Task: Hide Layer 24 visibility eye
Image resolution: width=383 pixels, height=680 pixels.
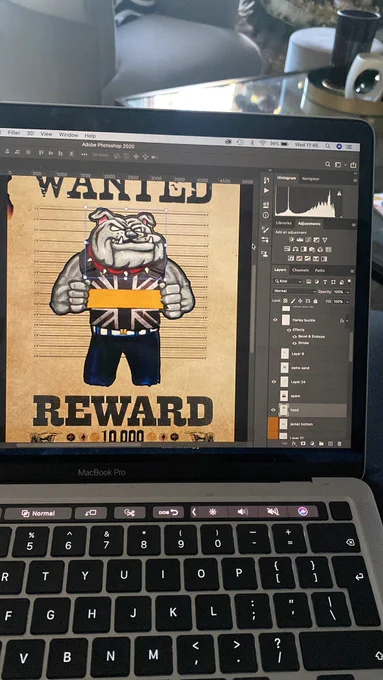Action: [x=274, y=382]
